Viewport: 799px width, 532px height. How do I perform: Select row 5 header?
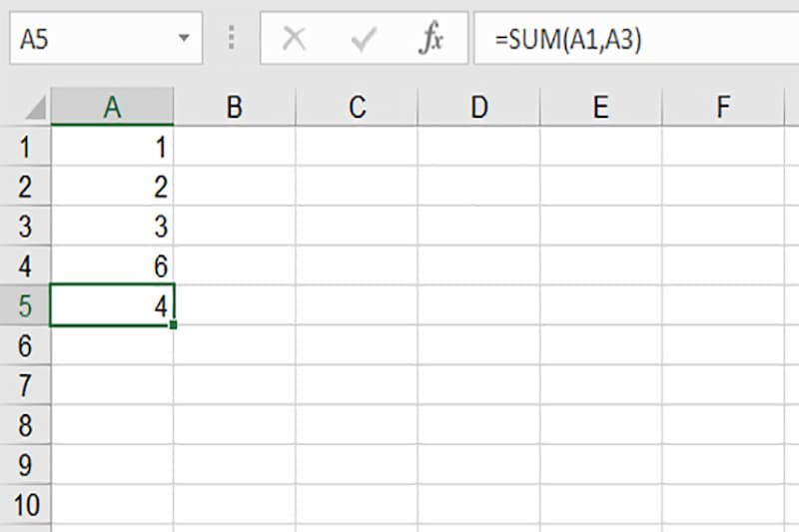coord(25,306)
